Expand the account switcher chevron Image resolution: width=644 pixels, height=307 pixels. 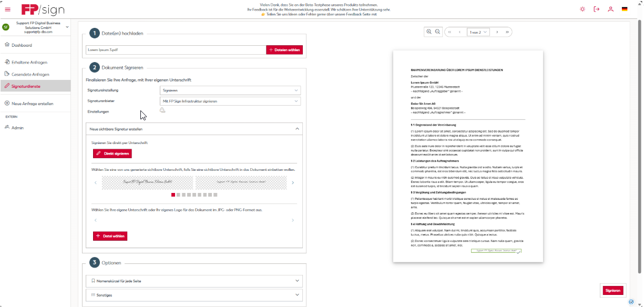(67, 27)
